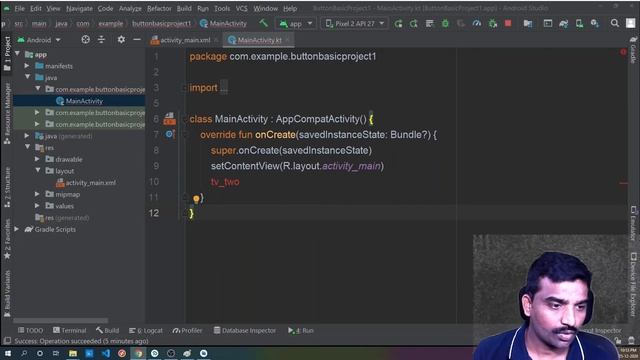Expand the folded import section
Viewport: 640px width, 360px height.
pos(224,87)
